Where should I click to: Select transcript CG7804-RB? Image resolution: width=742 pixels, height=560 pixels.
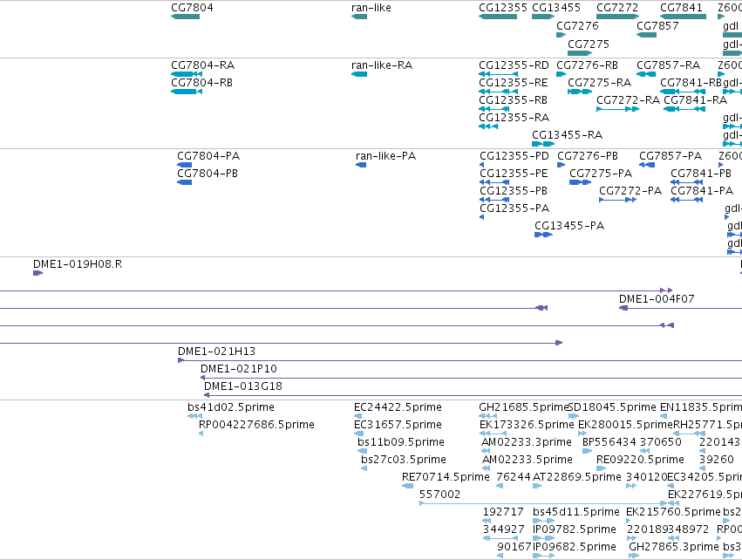coord(187,92)
